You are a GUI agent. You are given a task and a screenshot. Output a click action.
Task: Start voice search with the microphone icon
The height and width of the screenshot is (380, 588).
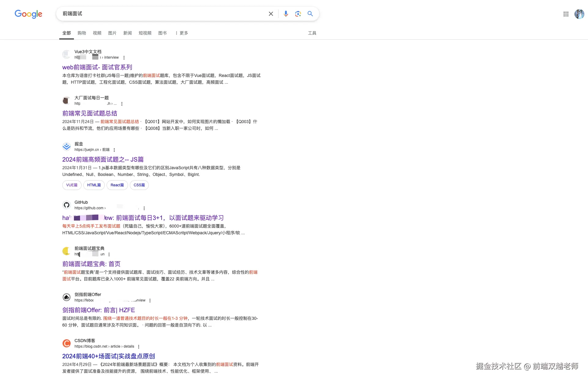coord(286,13)
